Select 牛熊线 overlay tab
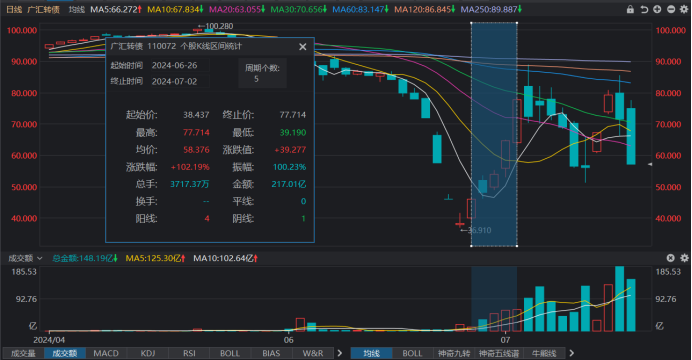Viewport: 692px width, 360px height. [544, 353]
